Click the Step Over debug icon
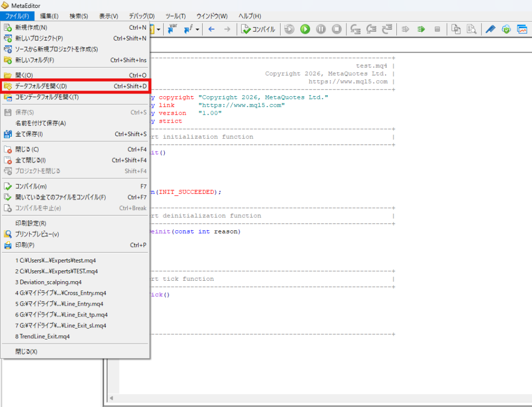Screen dimensions: 532x407 [371, 29]
